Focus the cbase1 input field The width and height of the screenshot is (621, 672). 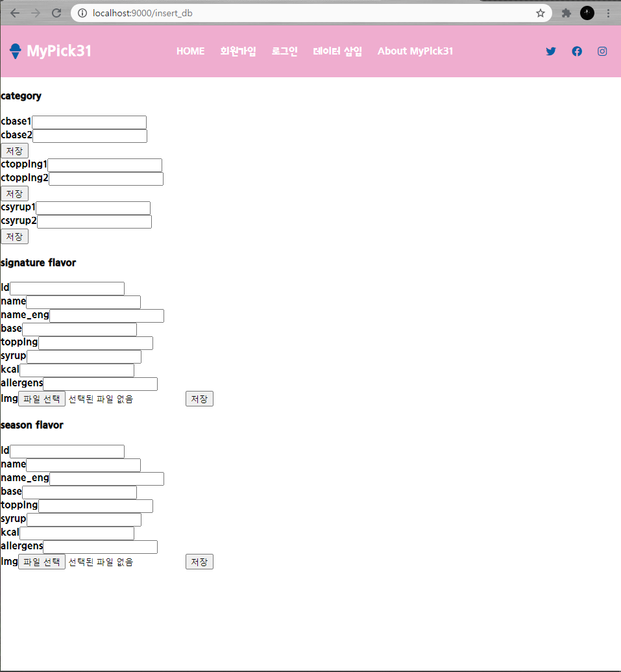[x=89, y=122]
